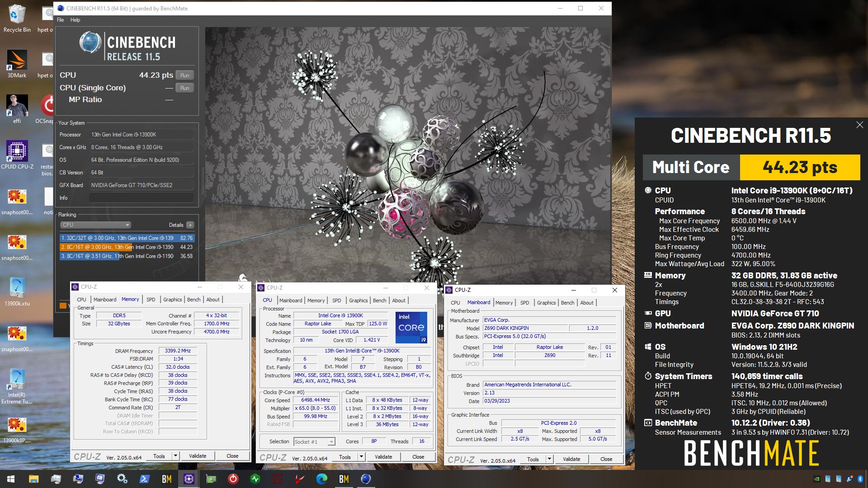Open Tools dropdown arrow in CPU-Z Mainboard window
Image resolution: width=868 pixels, height=488 pixels.
(549, 459)
